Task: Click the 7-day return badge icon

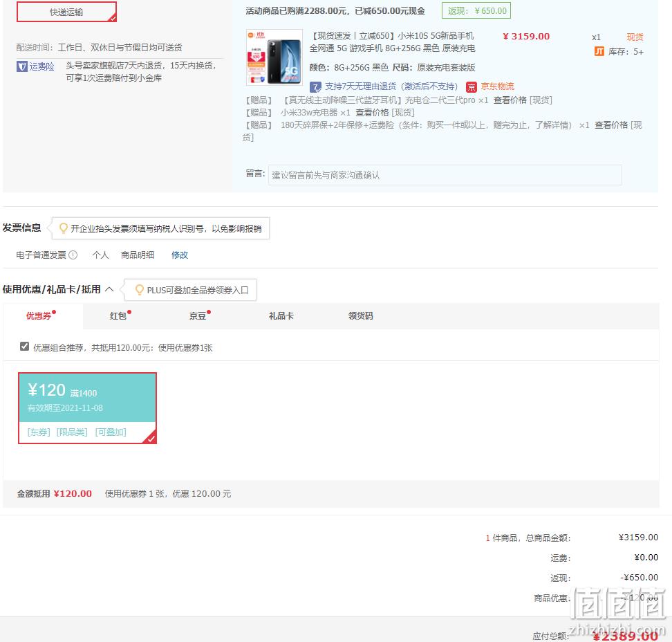Action: (x=315, y=87)
